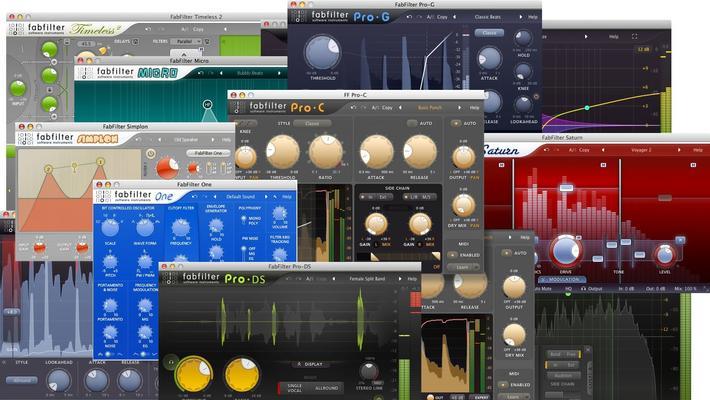Previous preset arrow before Bubbly Beats

[x=221, y=73]
